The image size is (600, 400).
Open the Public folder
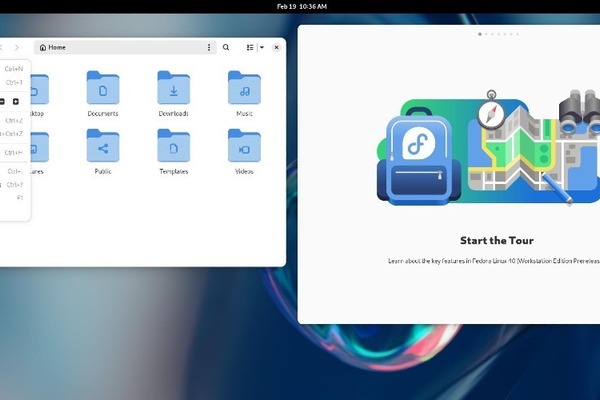102,147
